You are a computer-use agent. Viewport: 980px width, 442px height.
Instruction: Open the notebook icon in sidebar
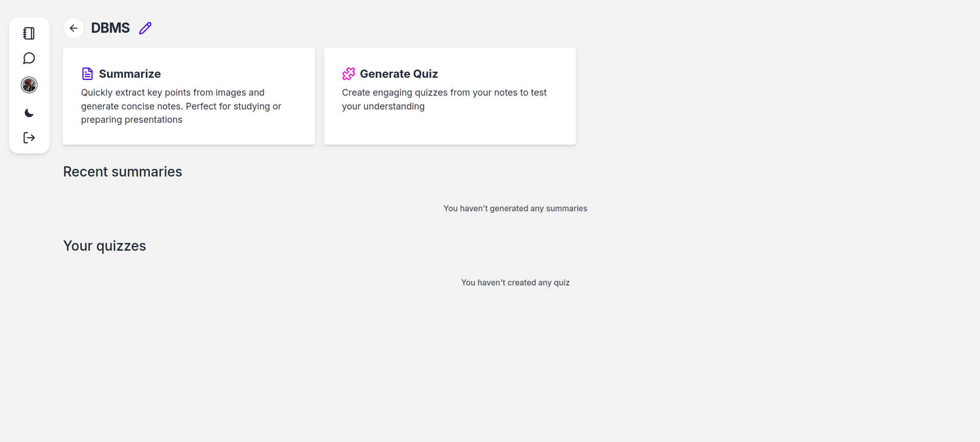click(29, 33)
